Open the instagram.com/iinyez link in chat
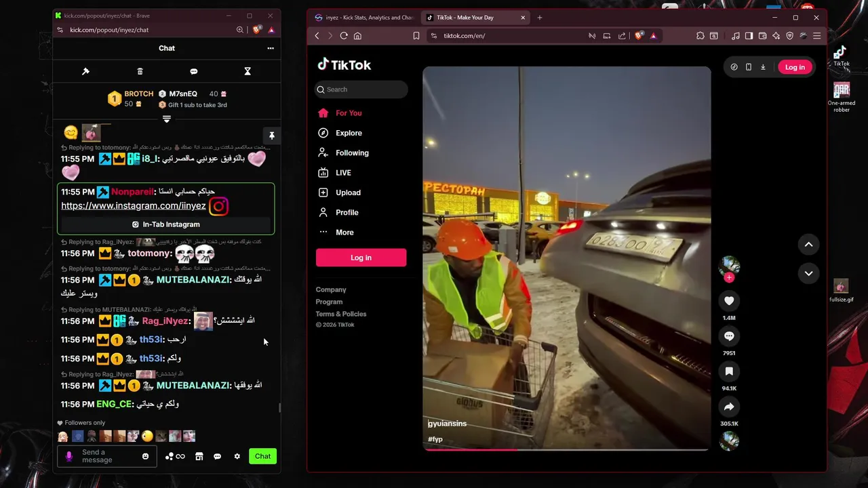The width and height of the screenshot is (868, 488). (134, 205)
